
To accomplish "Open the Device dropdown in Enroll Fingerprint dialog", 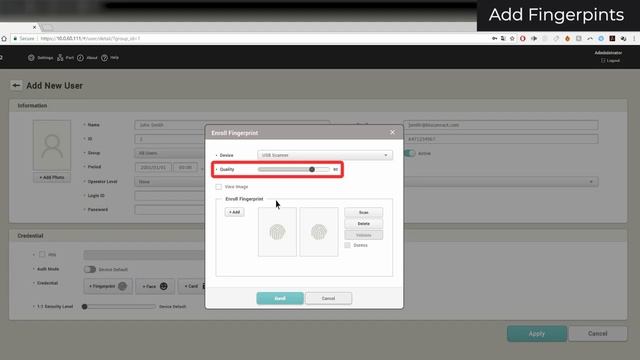I will click(325, 155).
